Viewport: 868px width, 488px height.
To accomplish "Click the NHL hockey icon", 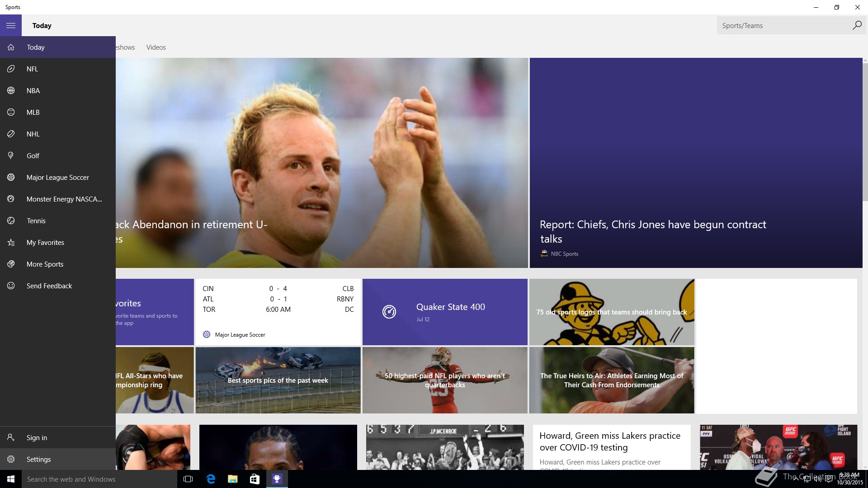I will 11,134.
